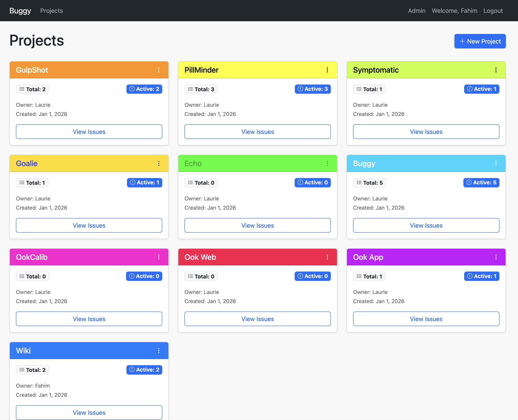The image size is (518, 420).
Task: View Issues for the Buggy project
Action: coord(426,226)
